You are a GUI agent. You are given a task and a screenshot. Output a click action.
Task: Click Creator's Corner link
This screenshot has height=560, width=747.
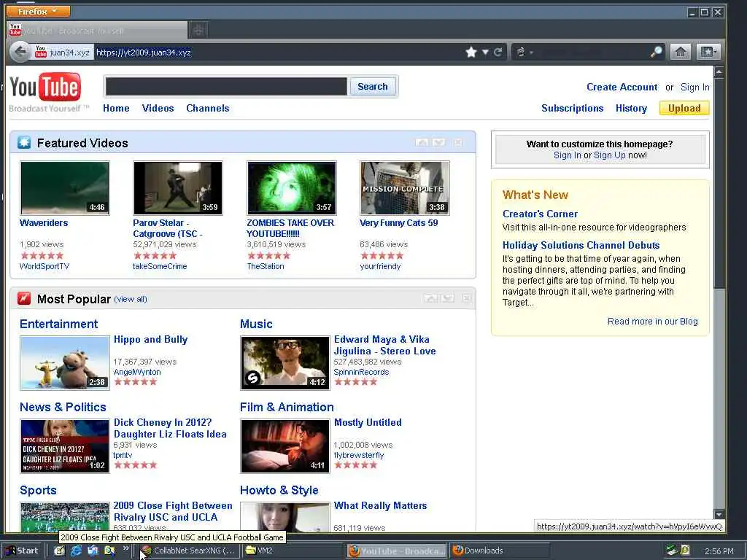tap(541, 214)
